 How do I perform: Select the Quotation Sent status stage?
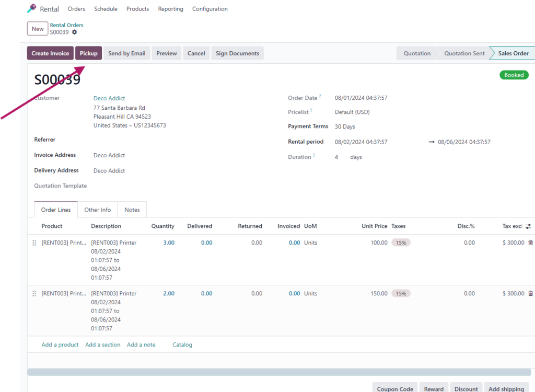coord(464,53)
